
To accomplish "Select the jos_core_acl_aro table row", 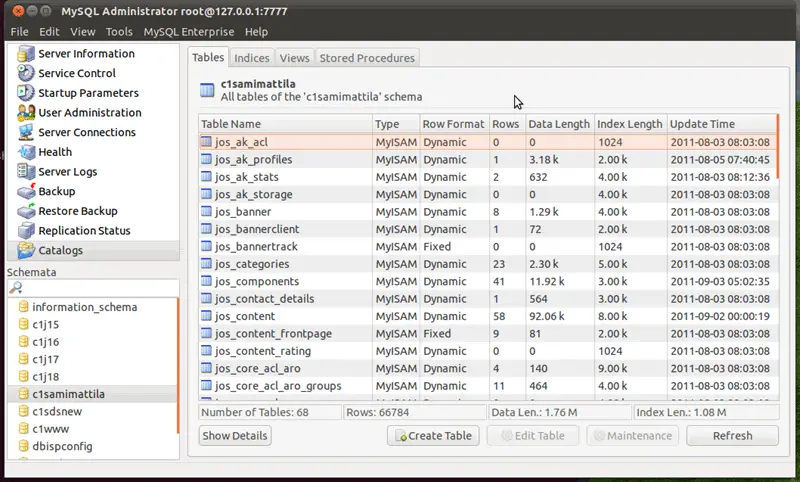I will pos(488,368).
